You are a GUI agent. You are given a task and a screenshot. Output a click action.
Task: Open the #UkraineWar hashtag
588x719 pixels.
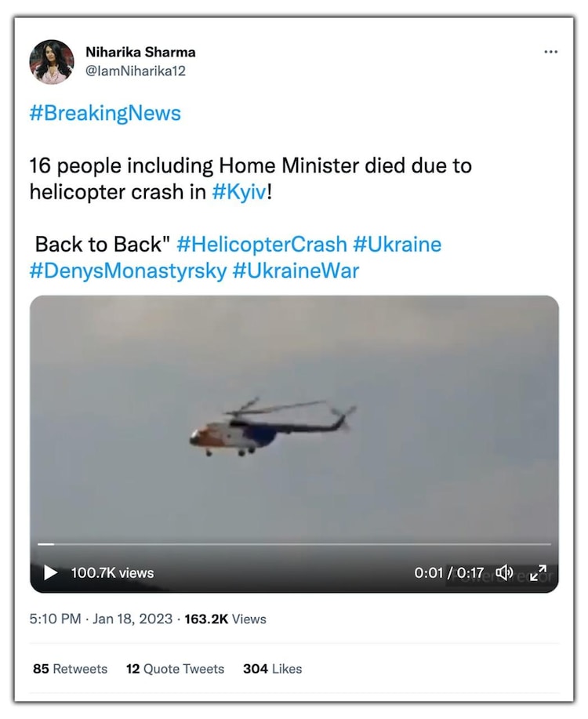296,271
